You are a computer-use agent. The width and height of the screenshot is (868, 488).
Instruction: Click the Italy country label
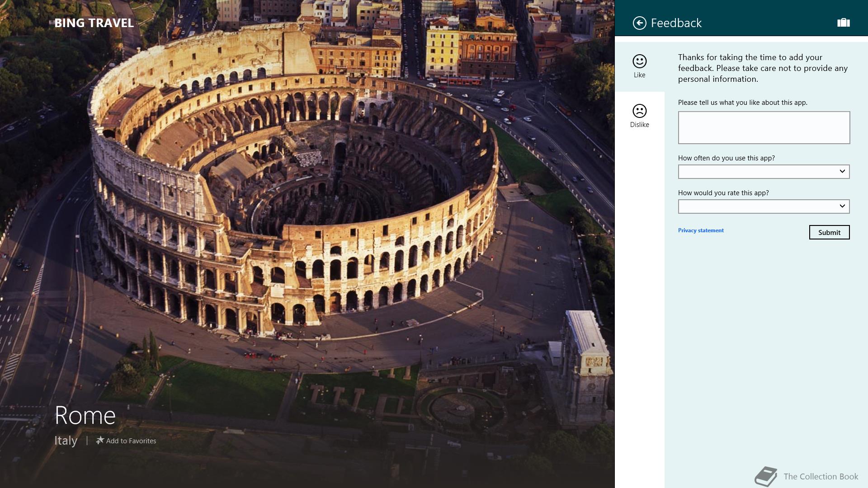click(x=66, y=441)
